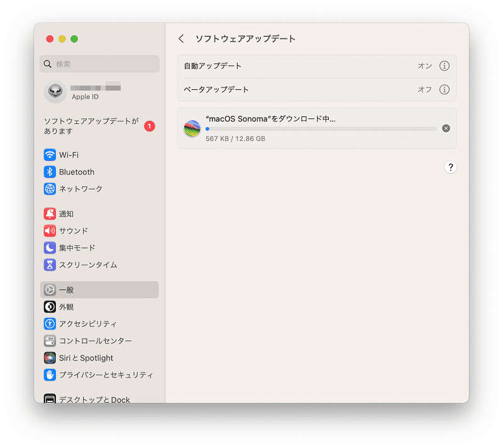Click the 集中モード moon icon
This screenshot has width=503, height=448.
(50, 247)
